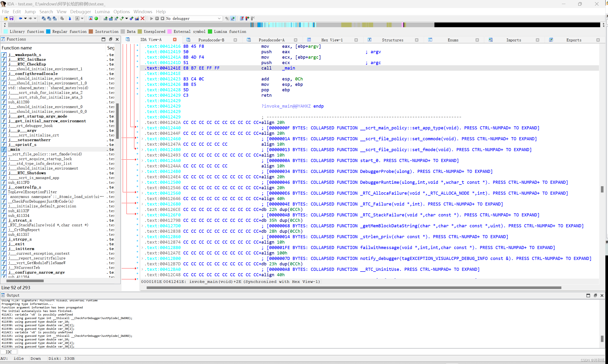Click the blue down arrow toolbar icon
This screenshot has width=608, height=364.
tap(70, 18)
